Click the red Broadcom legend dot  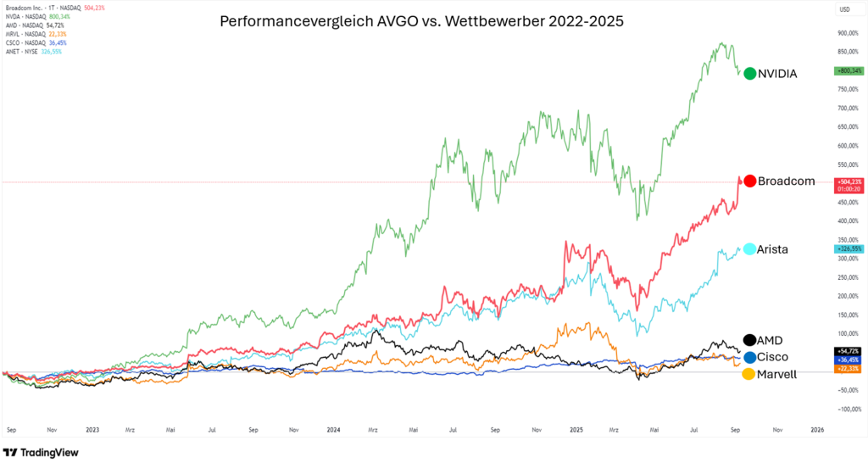click(x=749, y=181)
